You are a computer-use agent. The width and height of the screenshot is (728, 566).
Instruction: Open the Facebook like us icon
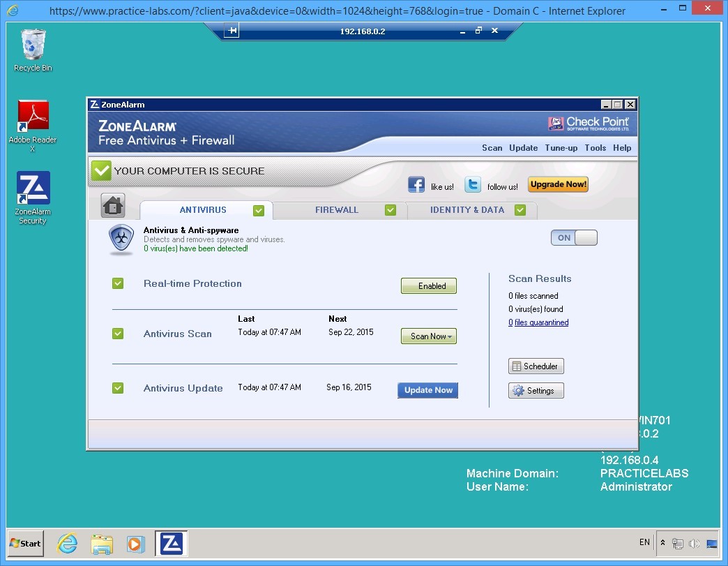tap(416, 184)
